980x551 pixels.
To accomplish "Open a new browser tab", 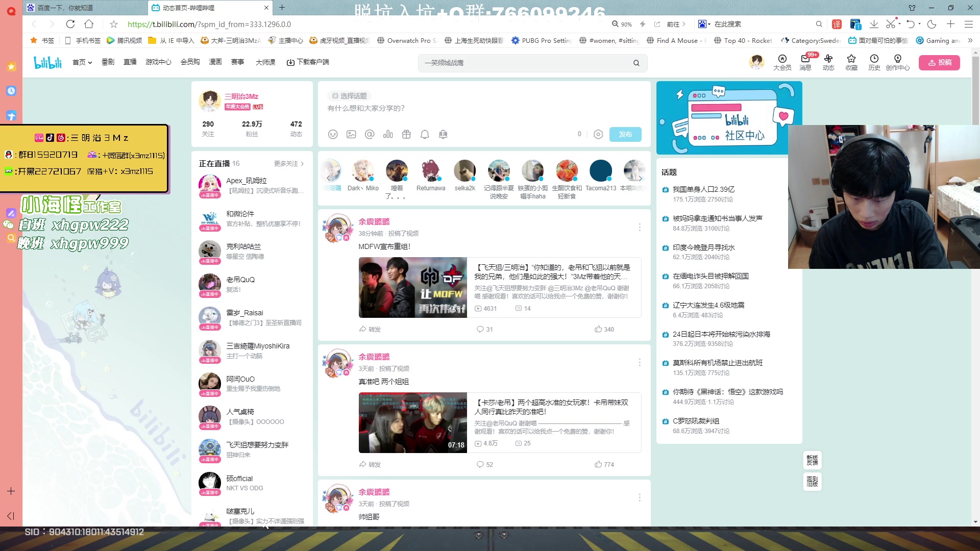I will pos(282,8).
